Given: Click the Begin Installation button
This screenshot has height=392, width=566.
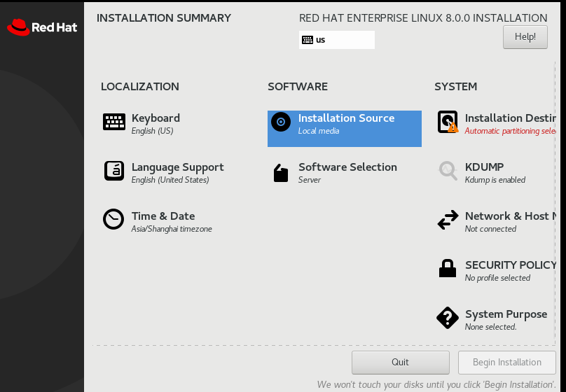Looking at the screenshot, I should click(507, 363).
